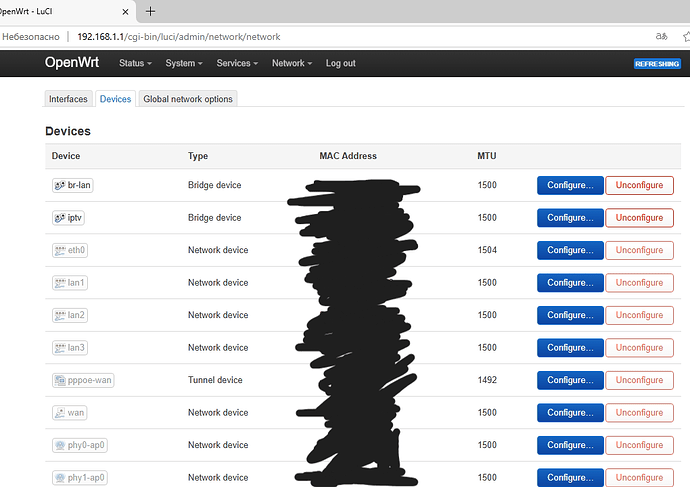Unconfigure the lan1 device
The height and width of the screenshot is (487, 690).
(x=639, y=283)
